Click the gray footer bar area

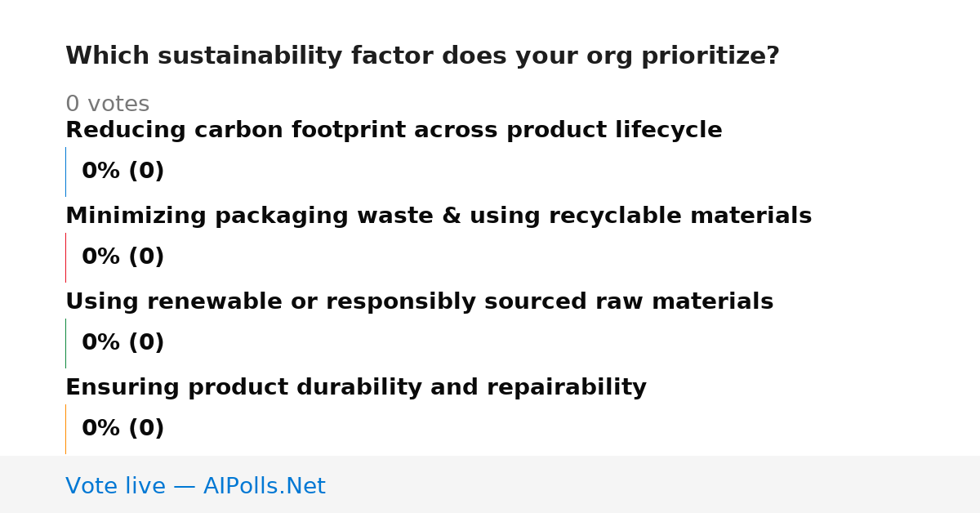tap(490, 484)
